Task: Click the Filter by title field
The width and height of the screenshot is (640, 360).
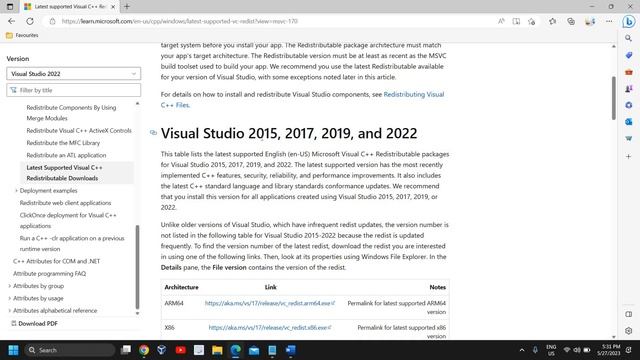Action: pyautogui.click(x=73, y=90)
